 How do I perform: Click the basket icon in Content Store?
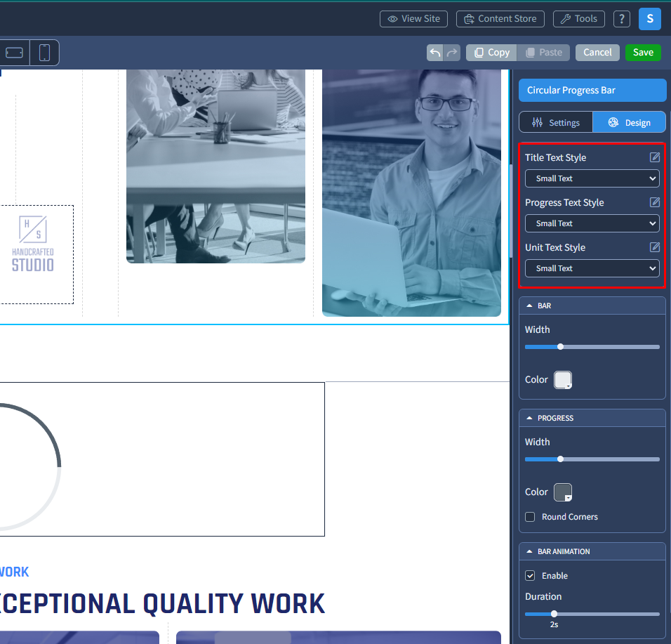[x=469, y=19]
